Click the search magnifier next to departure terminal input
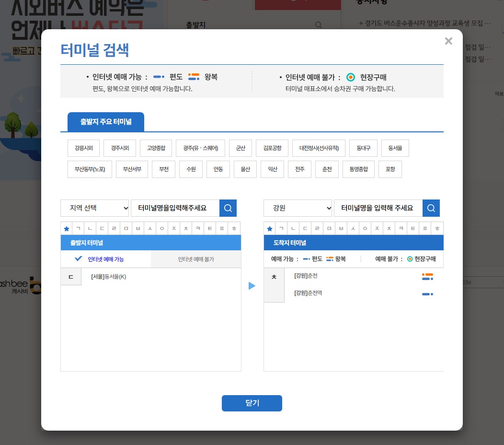 [228, 208]
